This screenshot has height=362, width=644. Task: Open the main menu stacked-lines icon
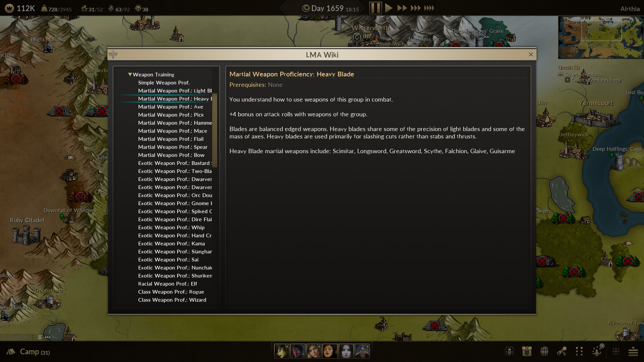[x=633, y=352]
